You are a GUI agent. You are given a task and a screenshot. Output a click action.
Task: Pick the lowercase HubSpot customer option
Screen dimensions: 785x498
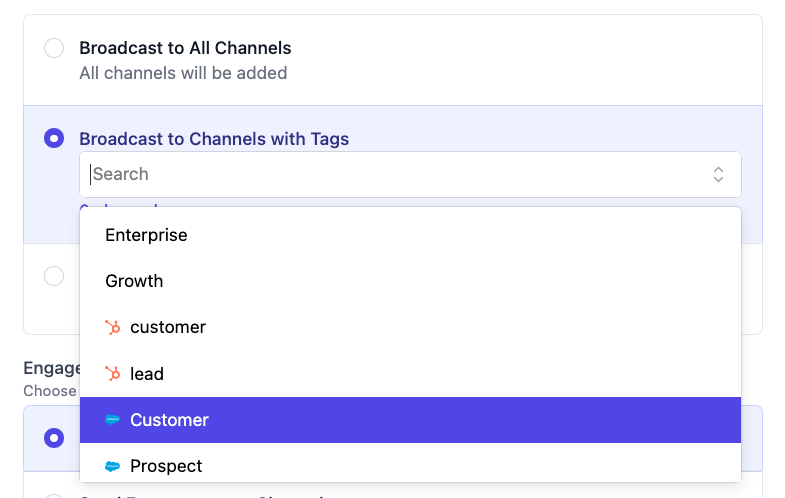click(168, 327)
